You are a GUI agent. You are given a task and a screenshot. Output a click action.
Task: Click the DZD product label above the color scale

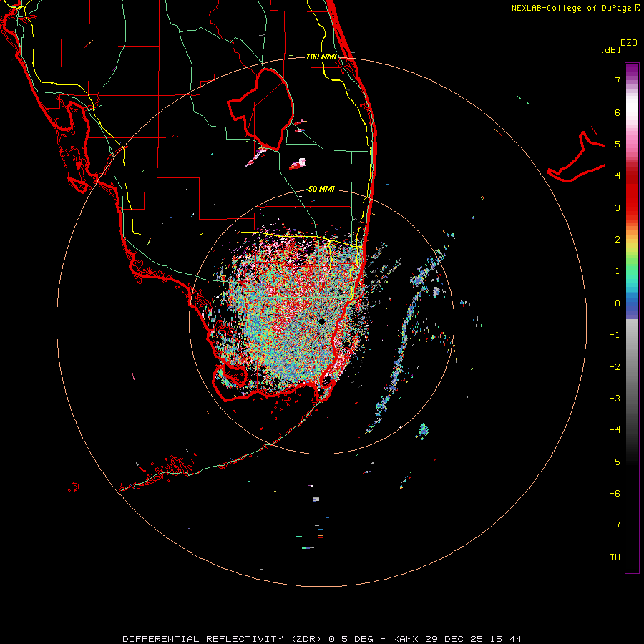click(629, 43)
